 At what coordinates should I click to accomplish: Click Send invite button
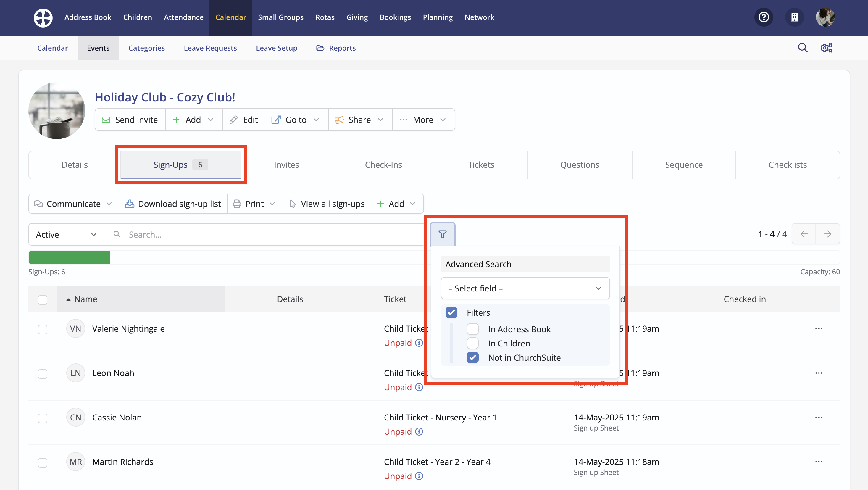[x=130, y=120]
